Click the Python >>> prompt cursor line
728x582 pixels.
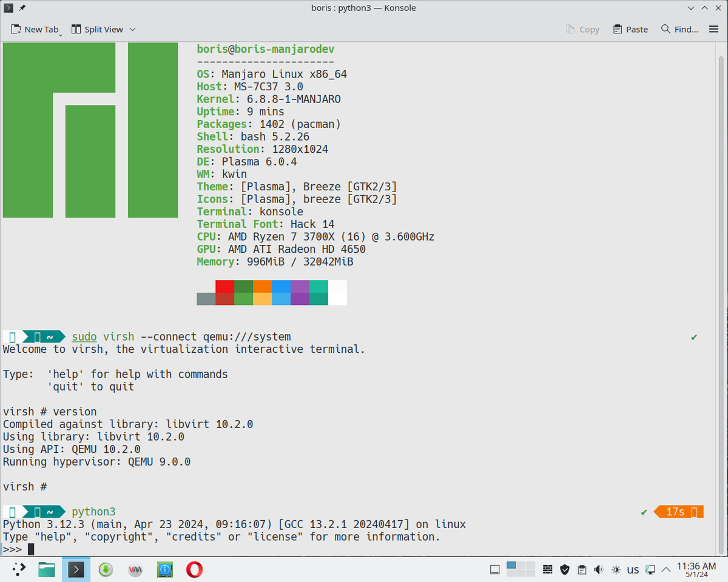click(x=18, y=549)
